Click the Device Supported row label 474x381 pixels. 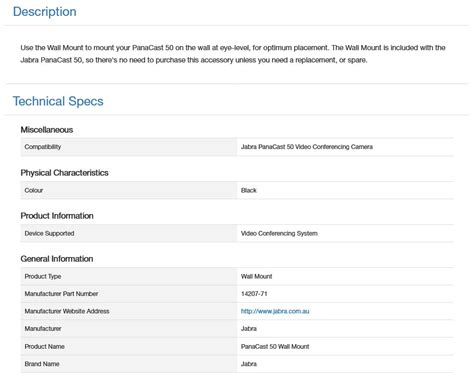49,233
